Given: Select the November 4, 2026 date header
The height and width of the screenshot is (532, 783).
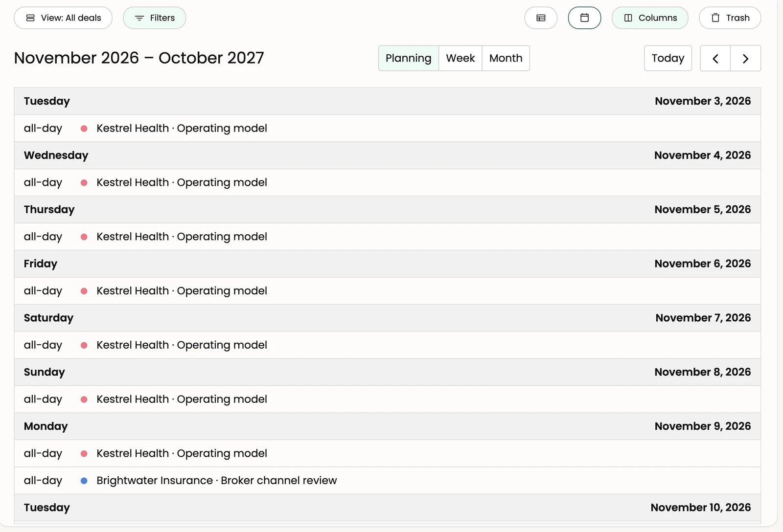Looking at the screenshot, I should [x=703, y=155].
